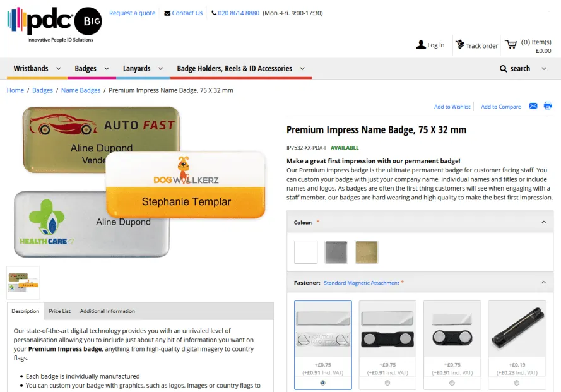Viewport: 561px width, 392px height.
Task: Choose radio button for +£0.19 pin fastener
Action: [x=517, y=383]
